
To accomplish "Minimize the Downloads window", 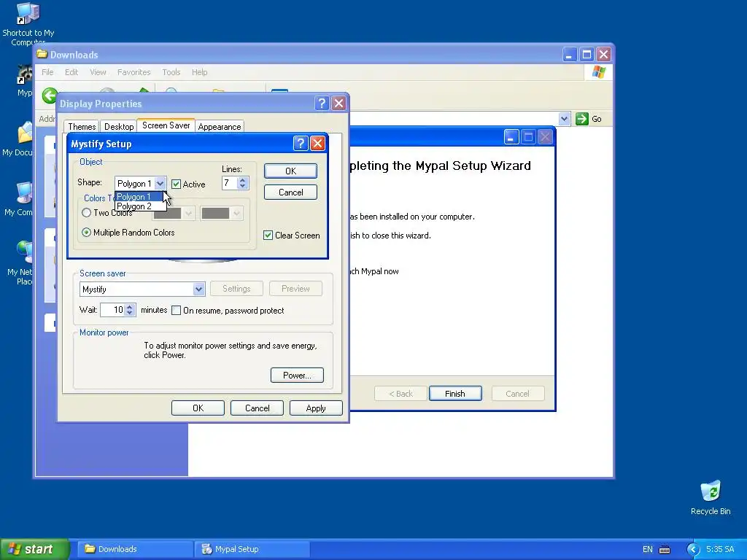I will click(569, 54).
